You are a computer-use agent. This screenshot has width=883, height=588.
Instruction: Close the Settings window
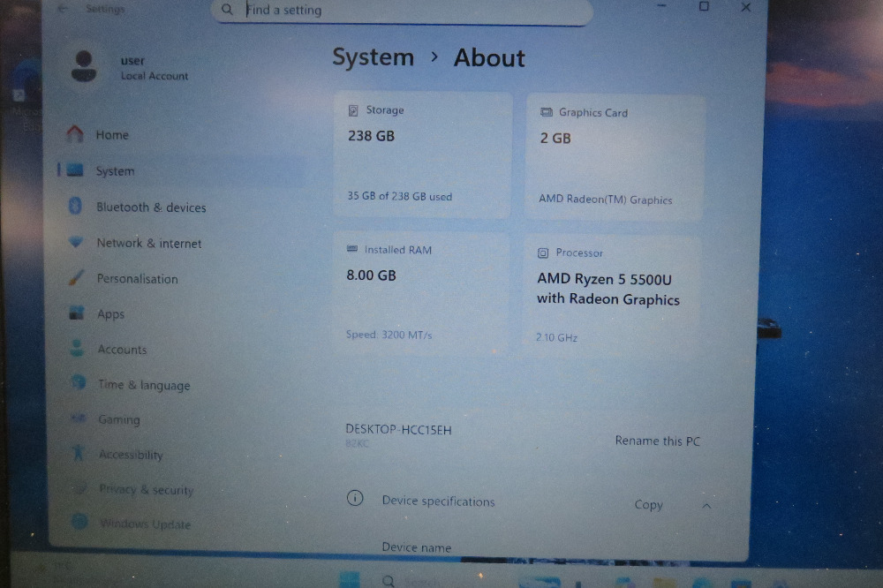tap(745, 7)
